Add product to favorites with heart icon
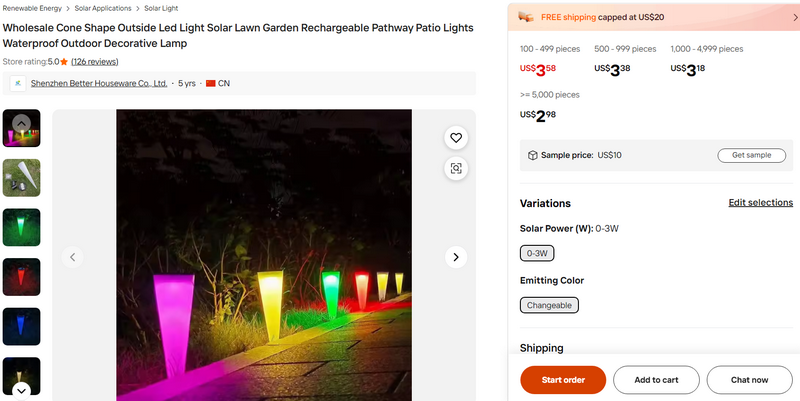Image resolution: width=800 pixels, height=401 pixels. 456,138
